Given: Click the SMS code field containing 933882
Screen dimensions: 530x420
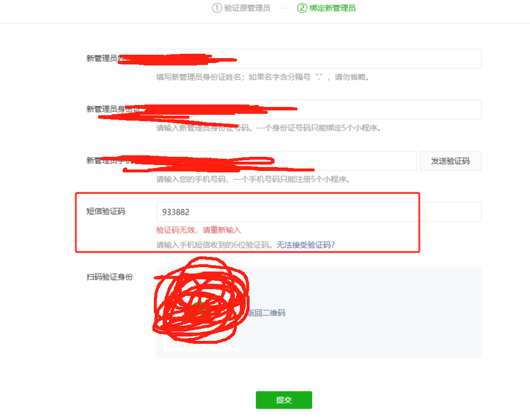Looking at the screenshot, I should [x=319, y=212].
